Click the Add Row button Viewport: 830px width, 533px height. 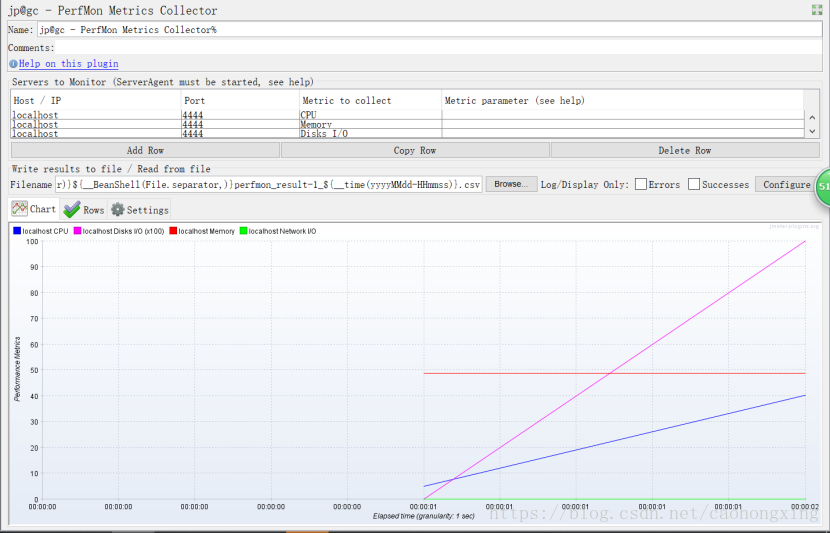pos(145,150)
